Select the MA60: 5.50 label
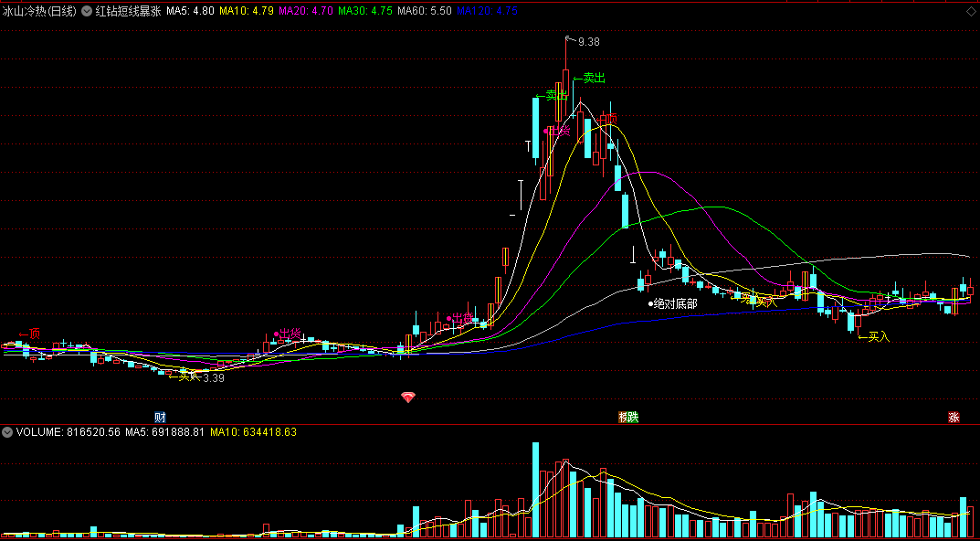 (425, 11)
